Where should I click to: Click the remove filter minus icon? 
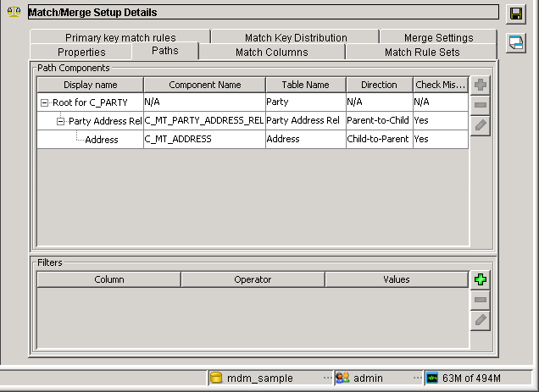pos(480,301)
